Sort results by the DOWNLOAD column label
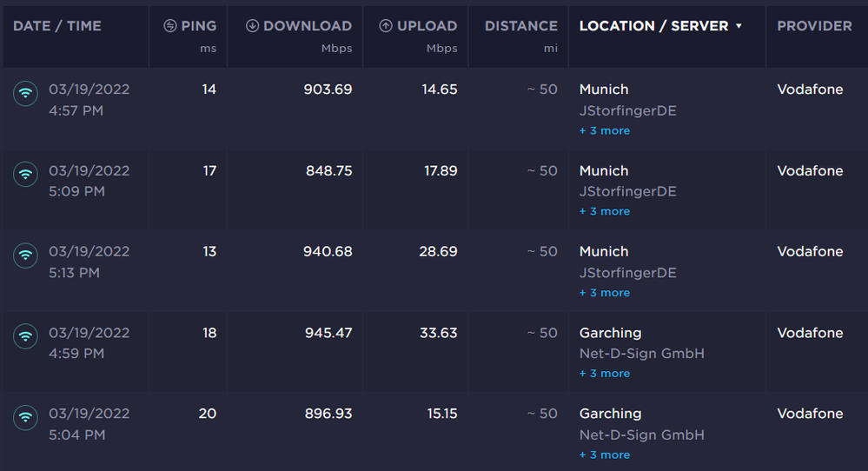Viewport: 868px width, 471px height. click(308, 26)
